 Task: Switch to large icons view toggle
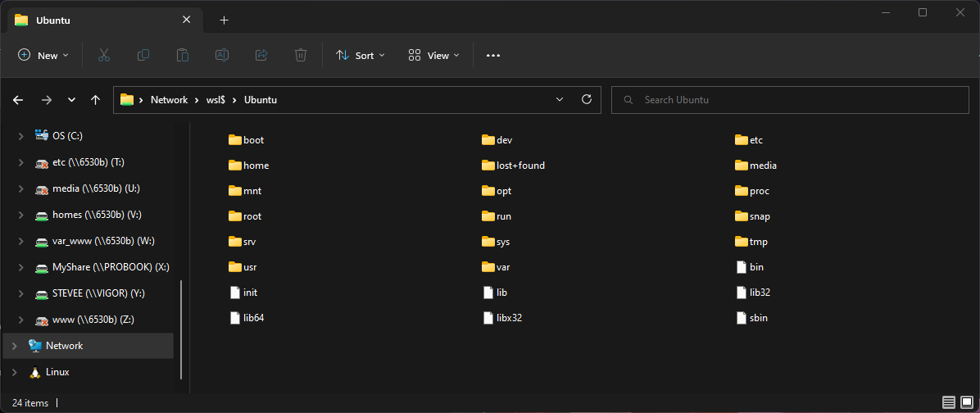tap(966, 402)
